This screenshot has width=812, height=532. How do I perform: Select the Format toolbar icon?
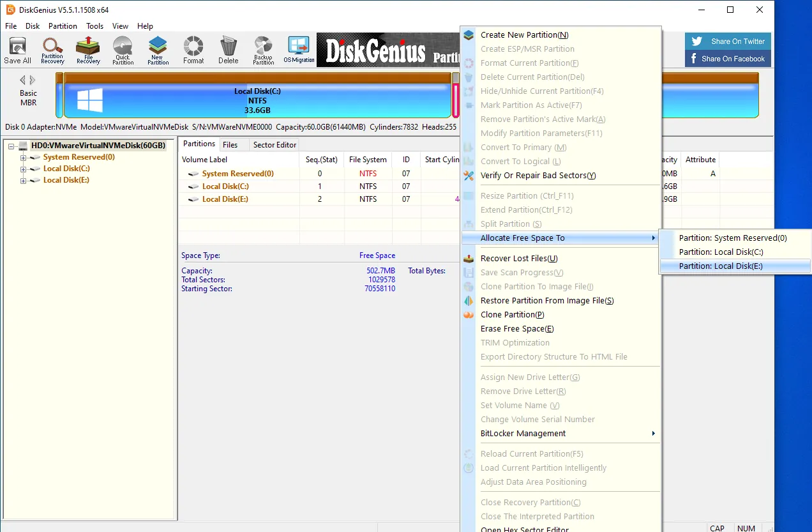point(193,50)
